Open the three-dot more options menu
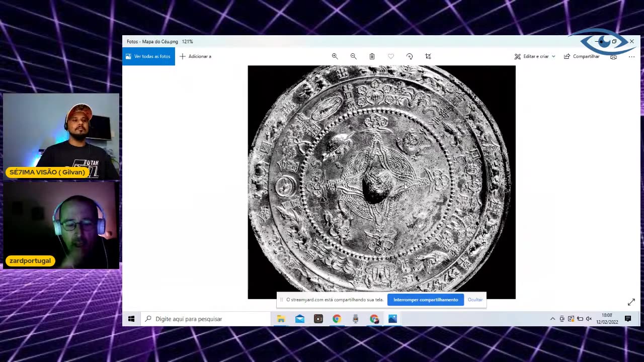644x362 pixels. [x=631, y=57]
